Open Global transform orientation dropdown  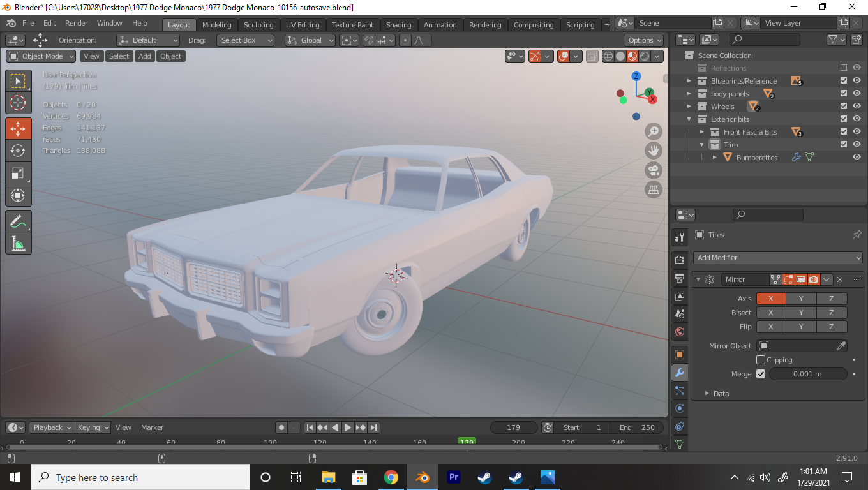310,40
